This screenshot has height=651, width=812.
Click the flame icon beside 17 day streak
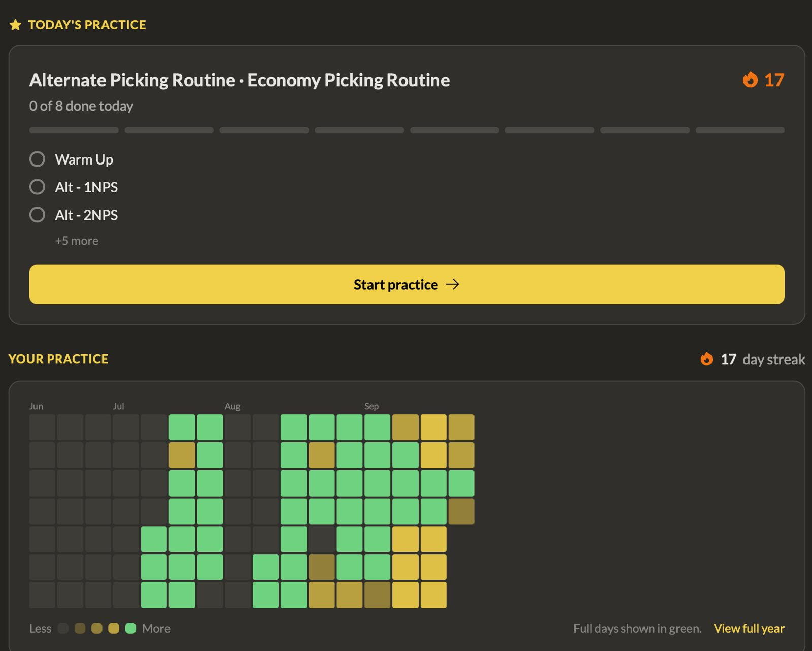(x=706, y=359)
